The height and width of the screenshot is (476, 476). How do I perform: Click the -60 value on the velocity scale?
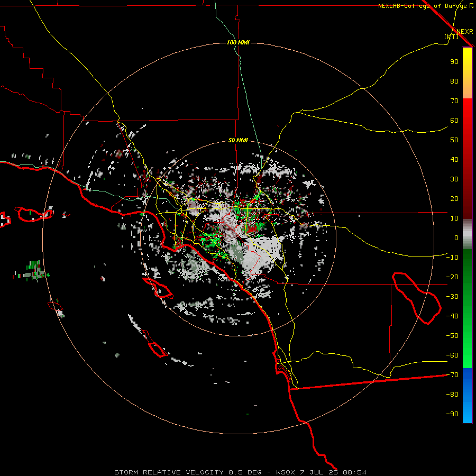tap(452, 355)
